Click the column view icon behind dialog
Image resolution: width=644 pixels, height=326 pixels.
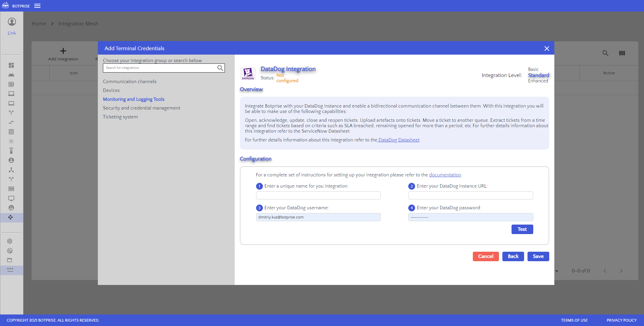[622, 53]
